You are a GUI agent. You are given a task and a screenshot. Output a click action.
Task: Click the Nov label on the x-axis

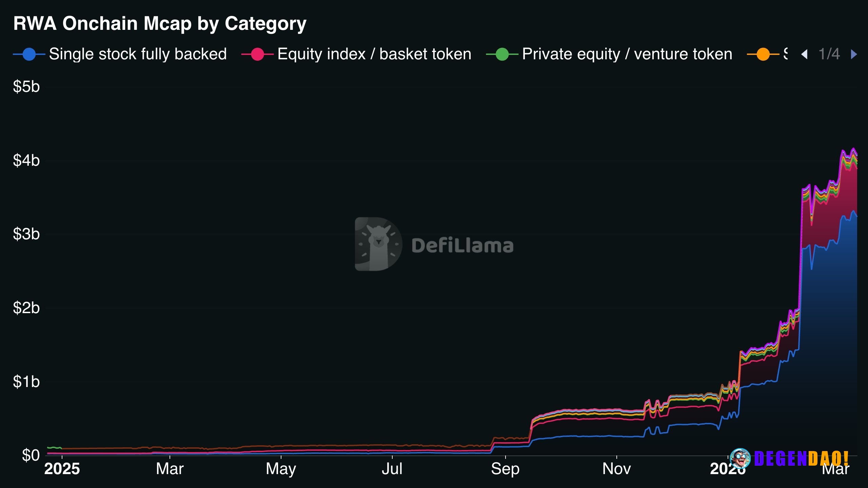pos(616,469)
